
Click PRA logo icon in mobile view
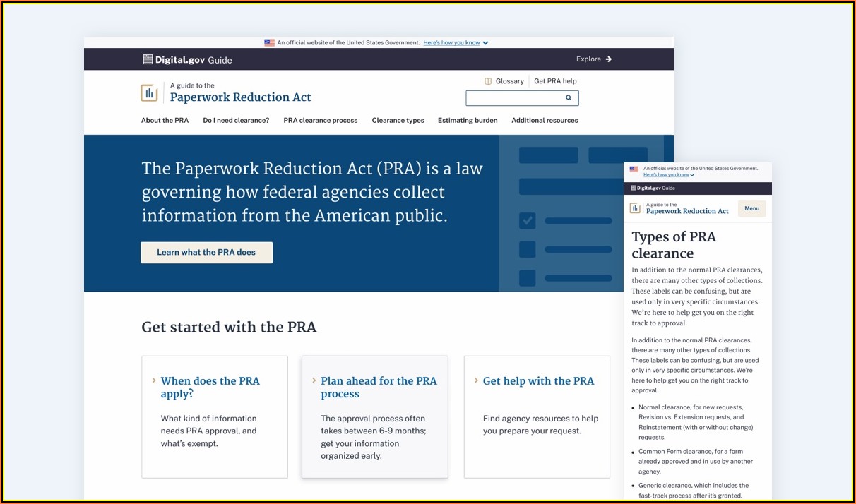(635, 208)
